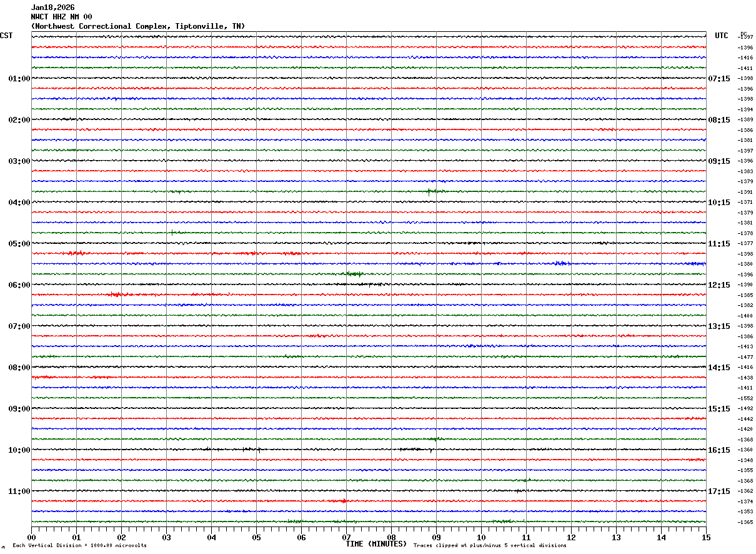Click the Each Vertical Division = 1000.00 microvolts note
This screenshot has width=756, height=554.
click(x=79, y=546)
